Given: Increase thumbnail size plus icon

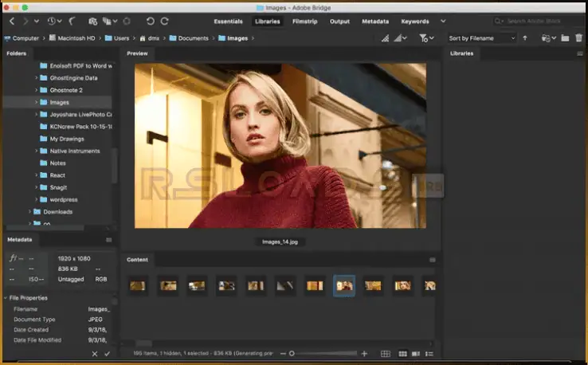Looking at the screenshot, I should pyautogui.click(x=364, y=354).
